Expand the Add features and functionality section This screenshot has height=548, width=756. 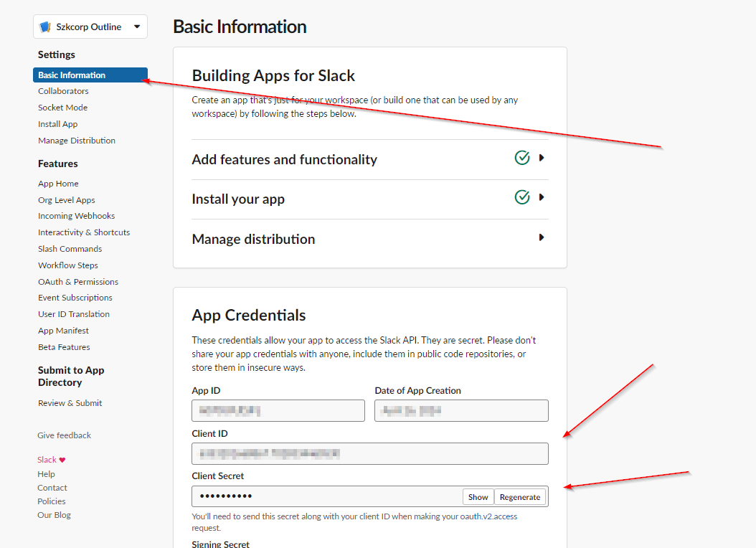[542, 158]
